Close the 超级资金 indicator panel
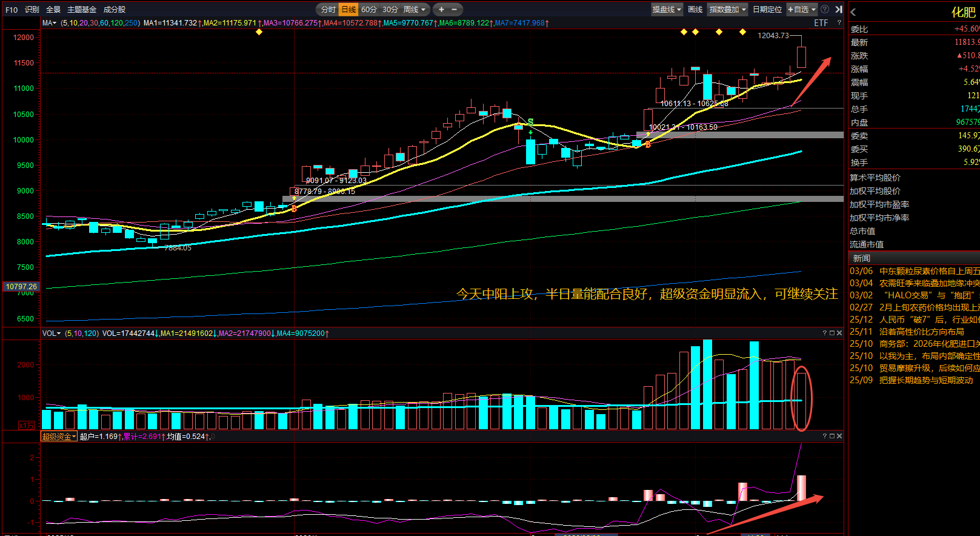The width and height of the screenshot is (980, 536). 839,436
